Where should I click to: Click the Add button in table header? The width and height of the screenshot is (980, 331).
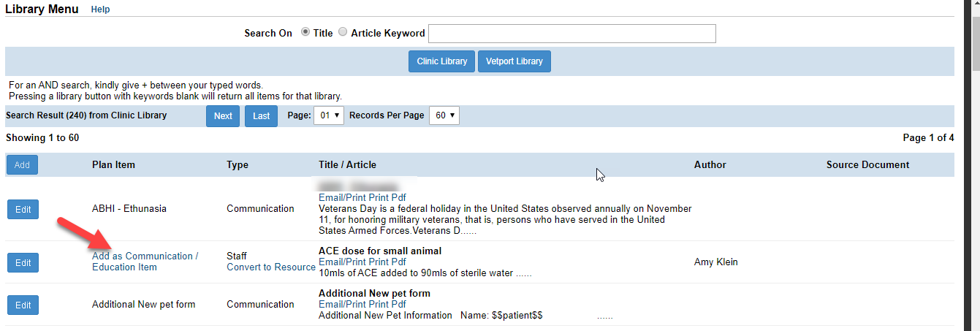click(x=22, y=165)
